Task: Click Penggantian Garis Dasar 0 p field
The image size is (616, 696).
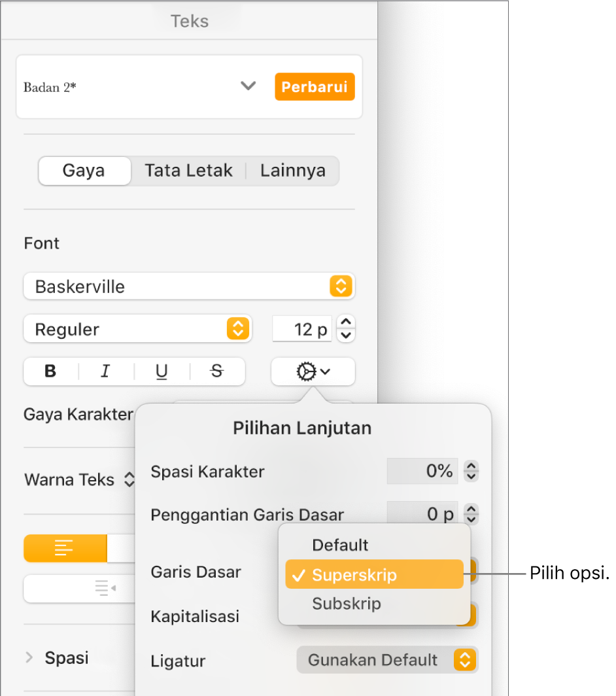Action: [422, 513]
